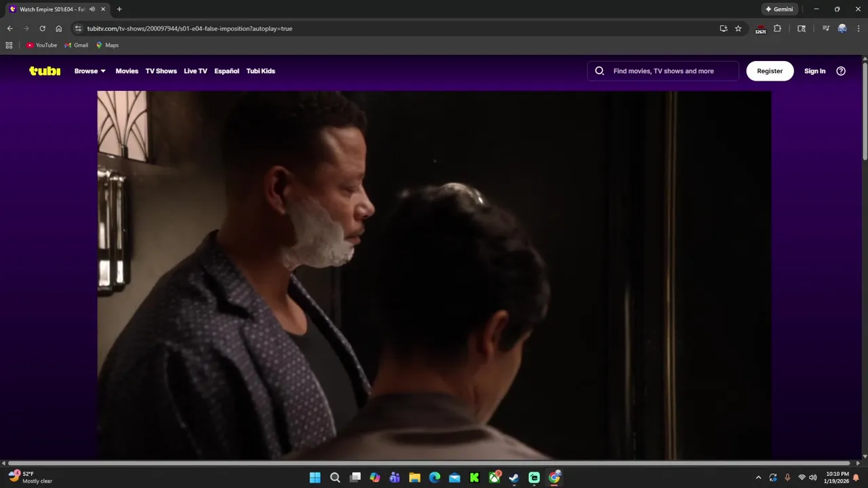Open the clock and calendar flyout
Viewport: 868px width, 488px height.
837,478
